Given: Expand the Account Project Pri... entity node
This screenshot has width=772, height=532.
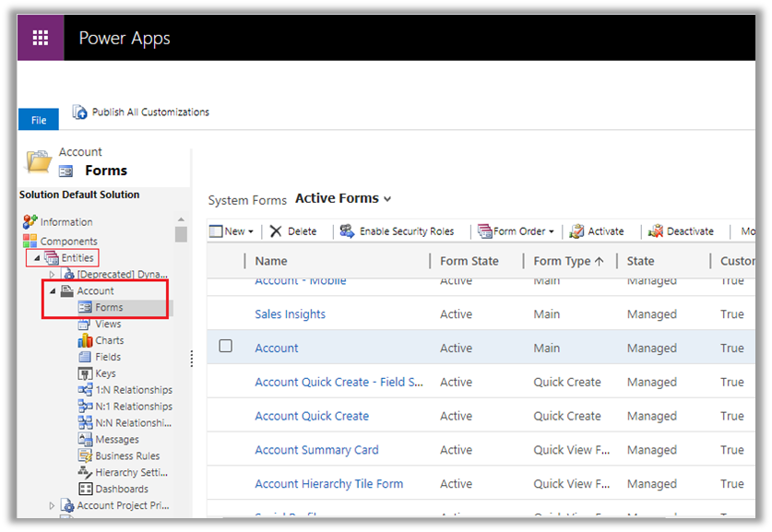Looking at the screenshot, I should coord(53,505).
